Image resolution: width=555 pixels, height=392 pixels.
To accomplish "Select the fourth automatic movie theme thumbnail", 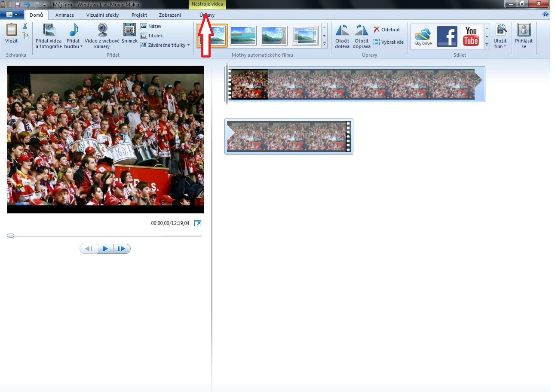I will point(305,35).
